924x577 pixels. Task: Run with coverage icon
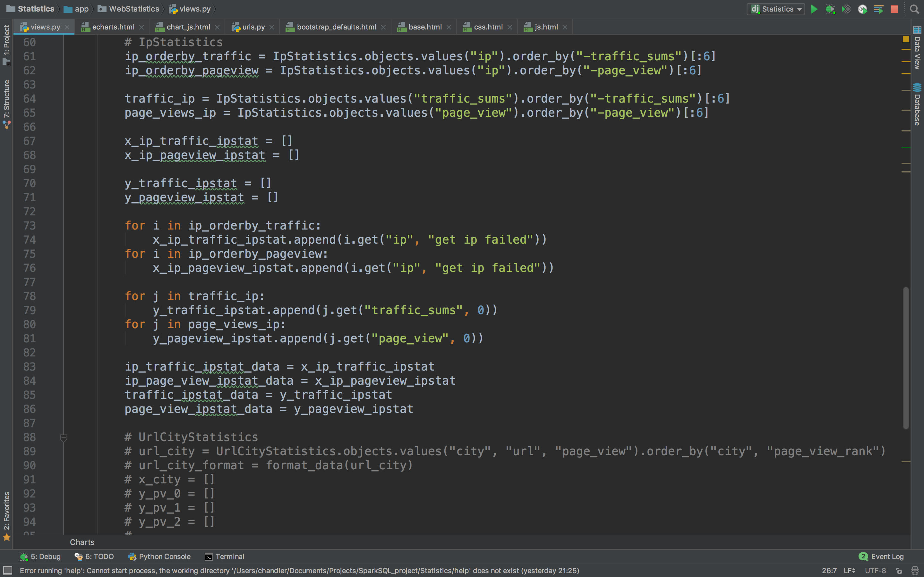tap(846, 9)
